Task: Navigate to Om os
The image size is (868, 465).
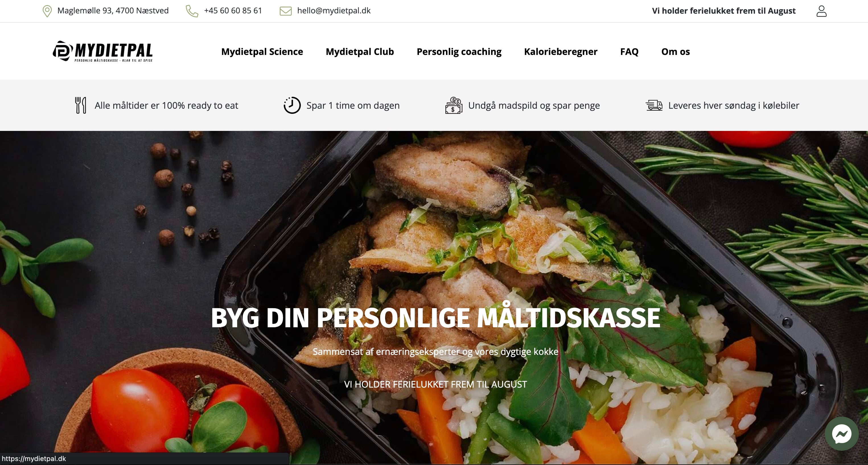Action: coord(675,52)
